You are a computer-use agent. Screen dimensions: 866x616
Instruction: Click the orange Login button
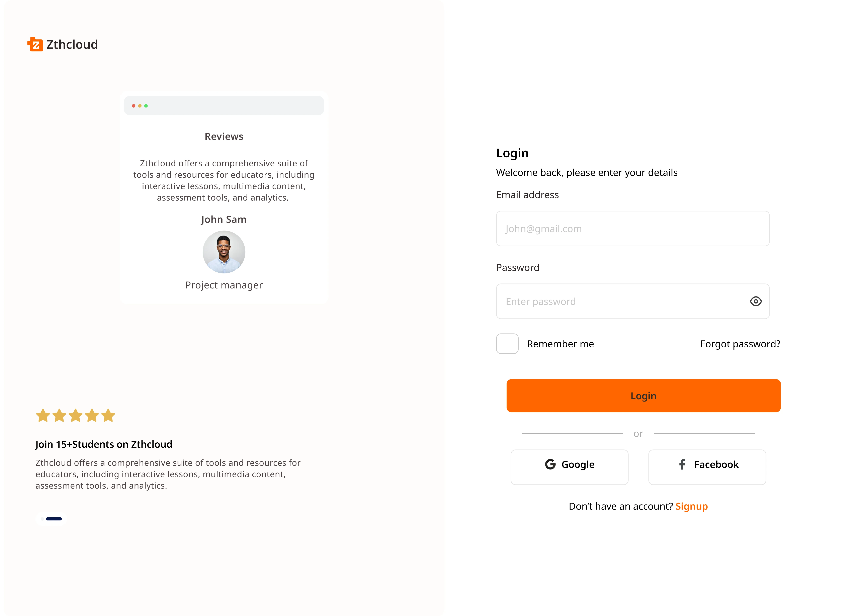pos(643,396)
